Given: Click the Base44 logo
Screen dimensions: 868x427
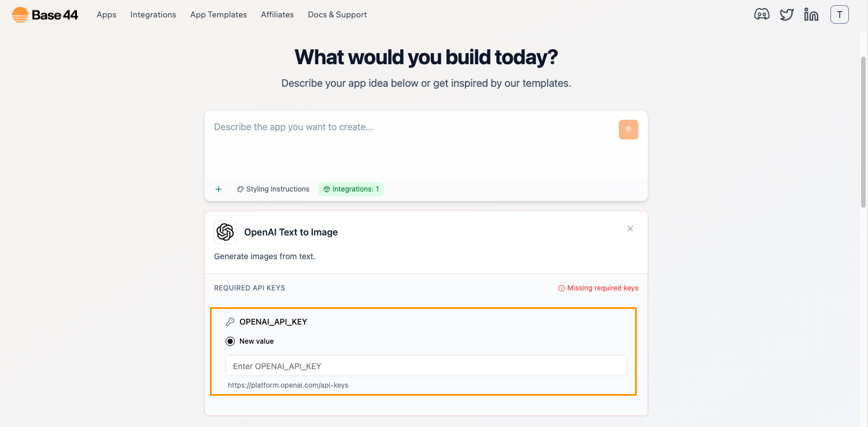Looking at the screenshot, I should [44, 14].
